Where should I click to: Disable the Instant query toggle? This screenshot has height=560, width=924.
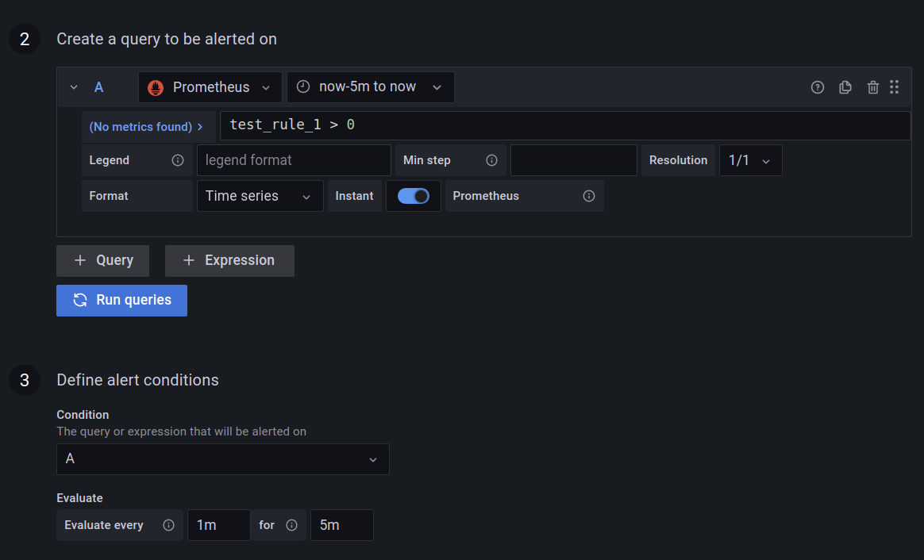click(413, 196)
